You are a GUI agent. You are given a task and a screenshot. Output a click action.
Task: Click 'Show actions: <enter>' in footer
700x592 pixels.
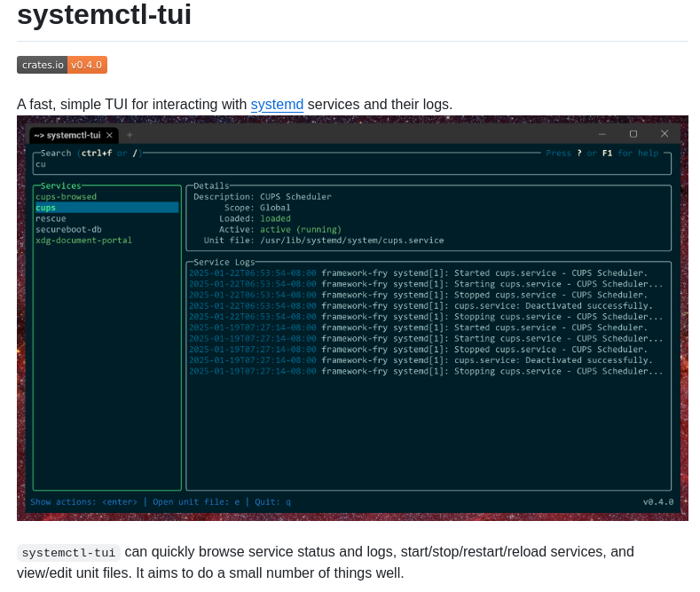(x=84, y=501)
